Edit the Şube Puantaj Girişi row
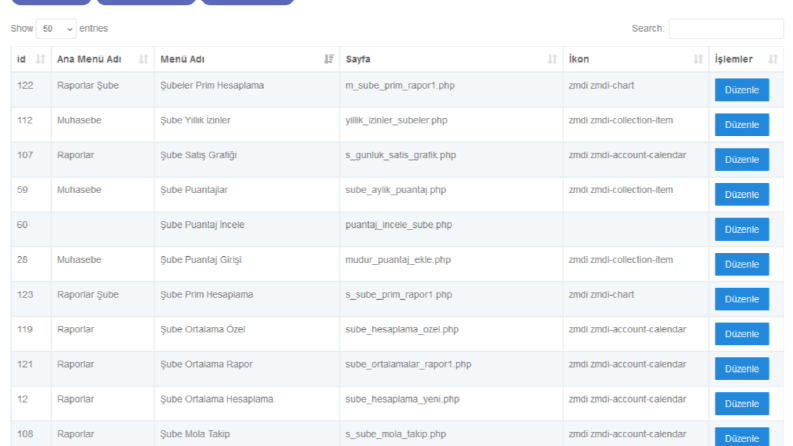 (741, 264)
